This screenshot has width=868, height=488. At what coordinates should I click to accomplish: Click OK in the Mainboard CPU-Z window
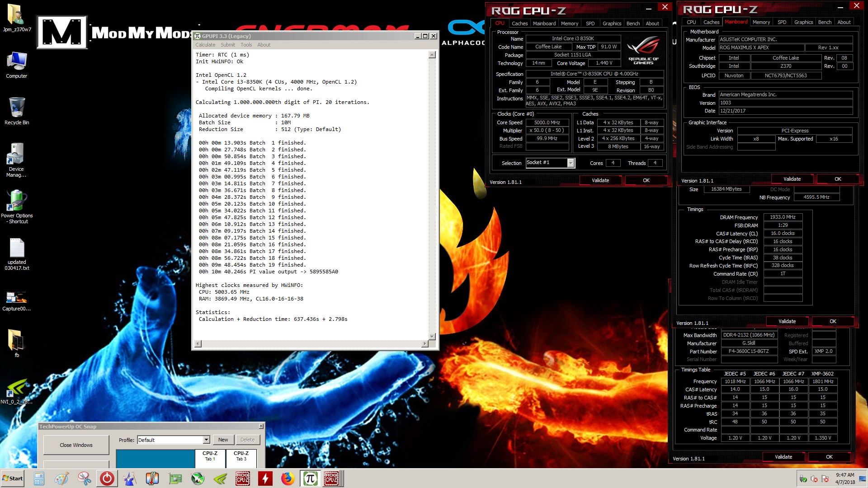tap(838, 179)
